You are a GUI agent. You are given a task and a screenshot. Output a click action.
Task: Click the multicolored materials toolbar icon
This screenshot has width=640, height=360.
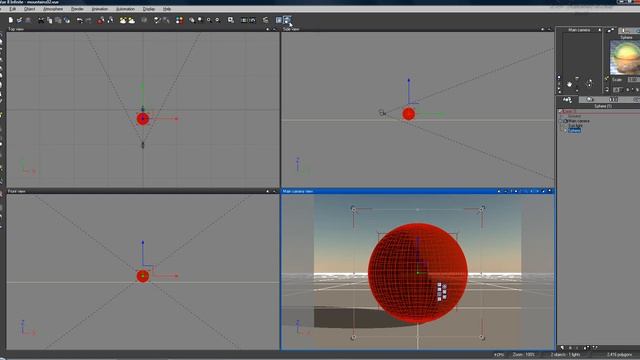(180, 20)
